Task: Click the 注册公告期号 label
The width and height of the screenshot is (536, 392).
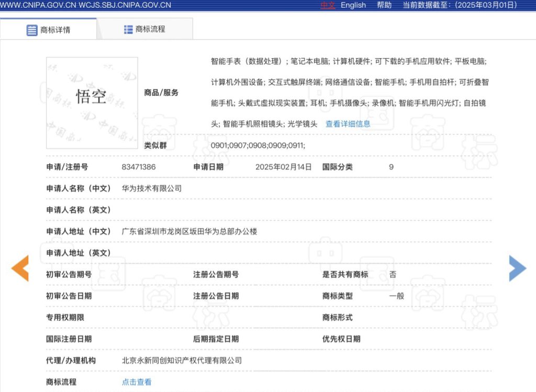Action: (x=216, y=274)
